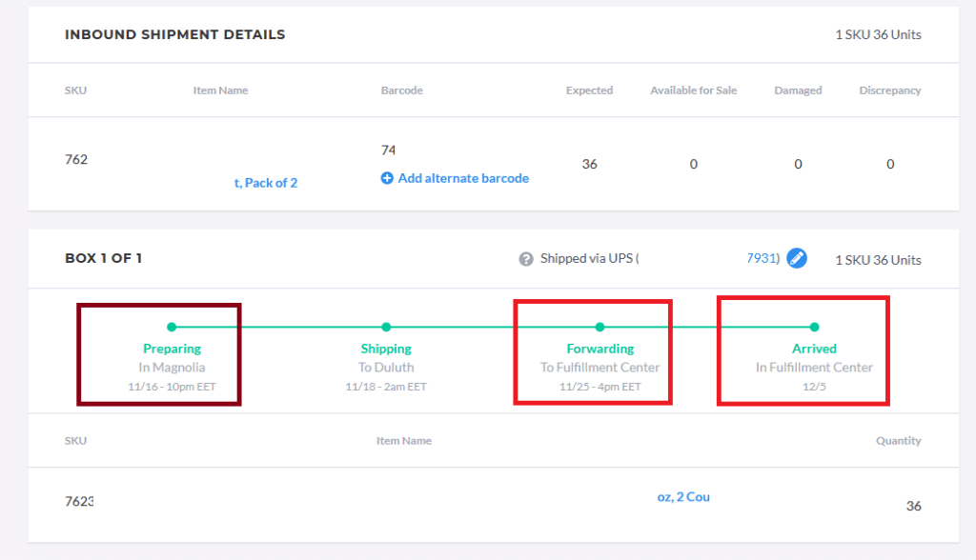
Task: Click the Discrepancy column header
Action: pos(890,90)
